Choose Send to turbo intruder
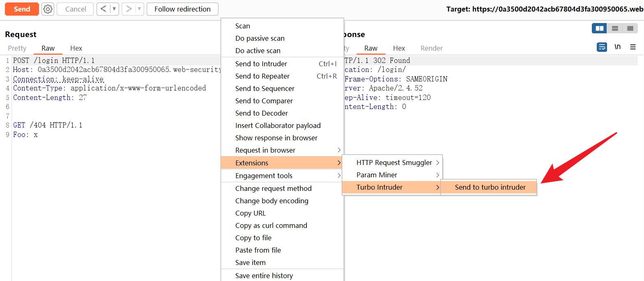 pyautogui.click(x=490, y=187)
